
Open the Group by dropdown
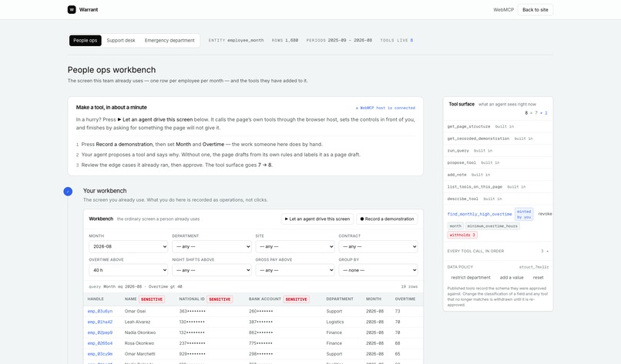(x=378, y=270)
